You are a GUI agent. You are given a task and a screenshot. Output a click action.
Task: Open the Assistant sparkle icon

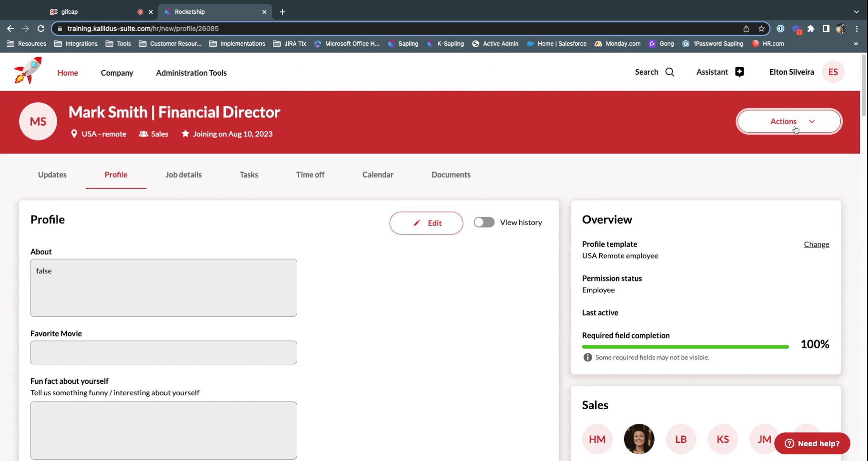coord(739,72)
